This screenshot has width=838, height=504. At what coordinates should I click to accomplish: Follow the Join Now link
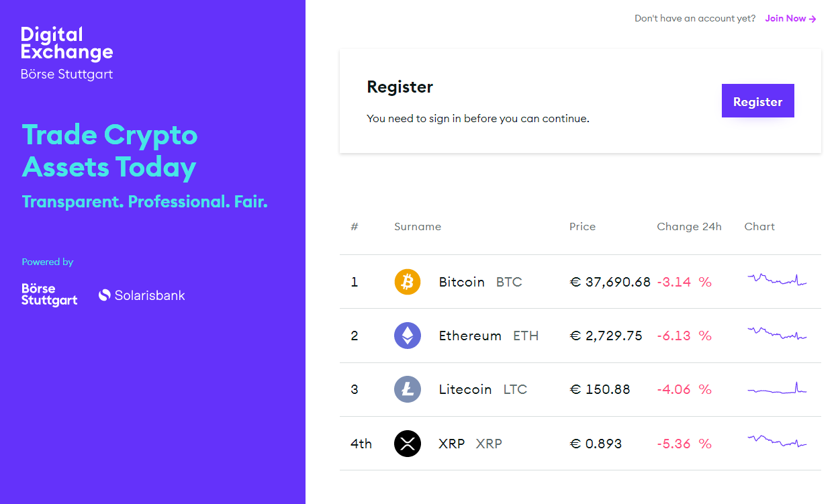790,19
